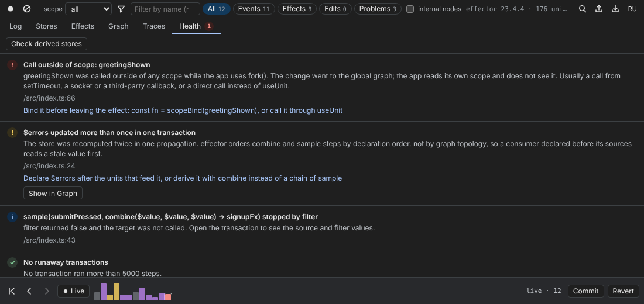The image size is (644, 304).
Task: Open the scope dropdown set to all
Action: tap(88, 9)
